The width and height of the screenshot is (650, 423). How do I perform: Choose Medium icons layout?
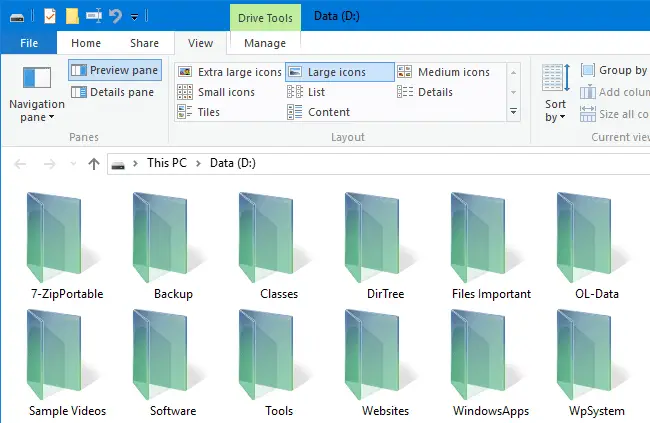click(x=444, y=72)
